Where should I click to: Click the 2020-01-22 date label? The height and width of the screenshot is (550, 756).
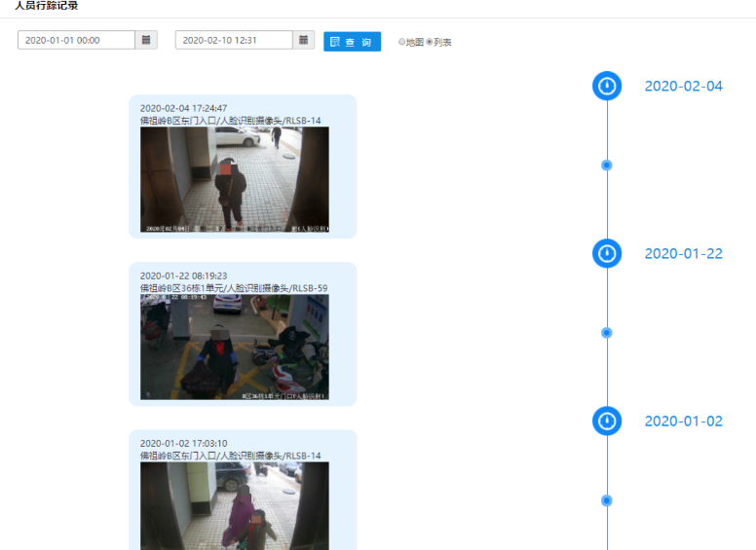[x=683, y=253]
